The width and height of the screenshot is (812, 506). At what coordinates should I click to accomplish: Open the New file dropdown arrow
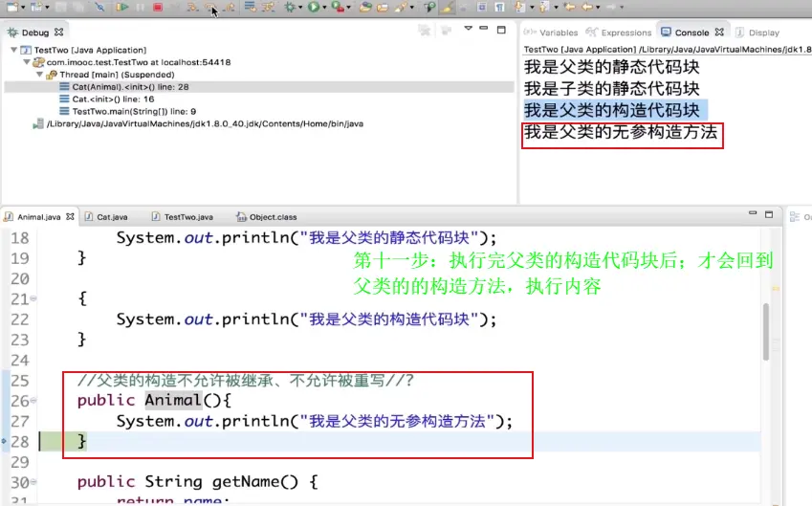tap(23, 8)
